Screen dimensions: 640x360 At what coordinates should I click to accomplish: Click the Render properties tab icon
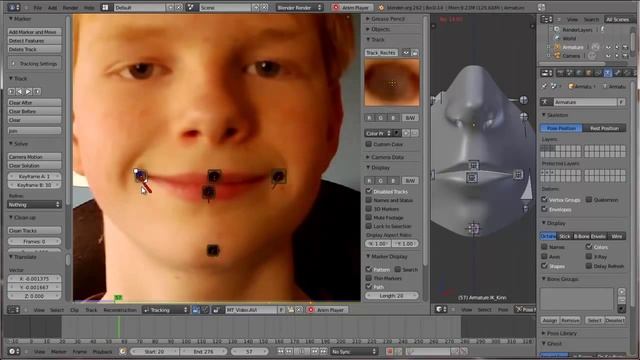(x=560, y=73)
